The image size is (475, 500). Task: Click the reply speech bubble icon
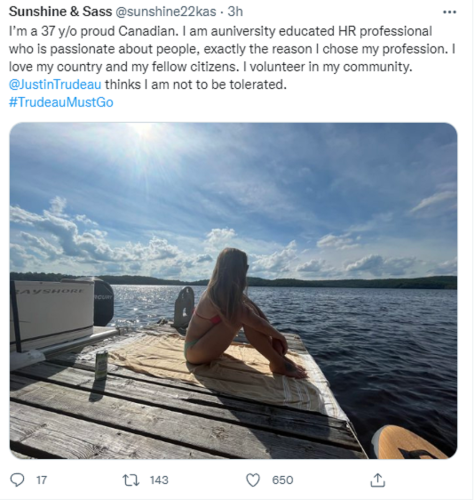pos(17,480)
